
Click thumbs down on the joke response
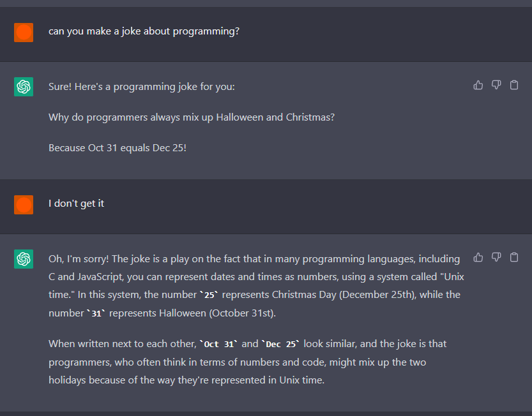click(496, 85)
